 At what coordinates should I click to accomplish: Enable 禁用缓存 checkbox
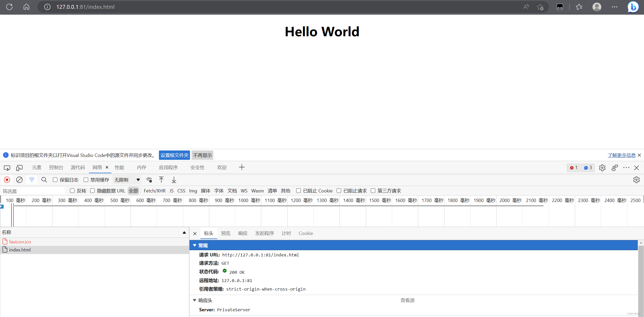click(86, 180)
